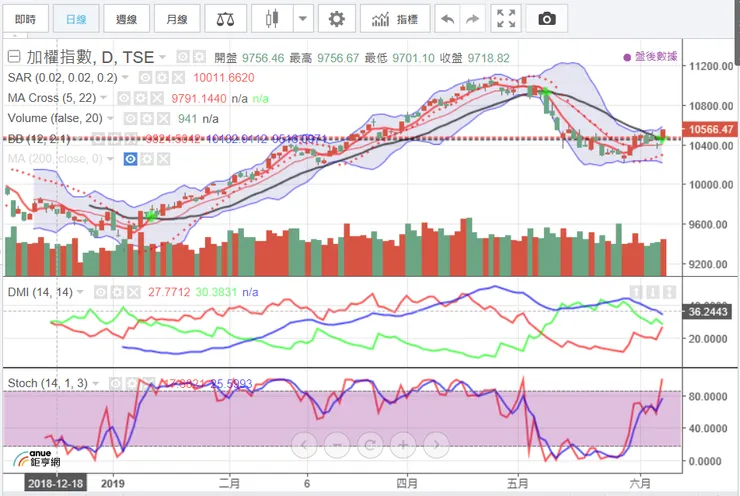The width and height of the screenshot is (740, 496).
Task: Remove the SAR indicator
Action: click(178, 77)
